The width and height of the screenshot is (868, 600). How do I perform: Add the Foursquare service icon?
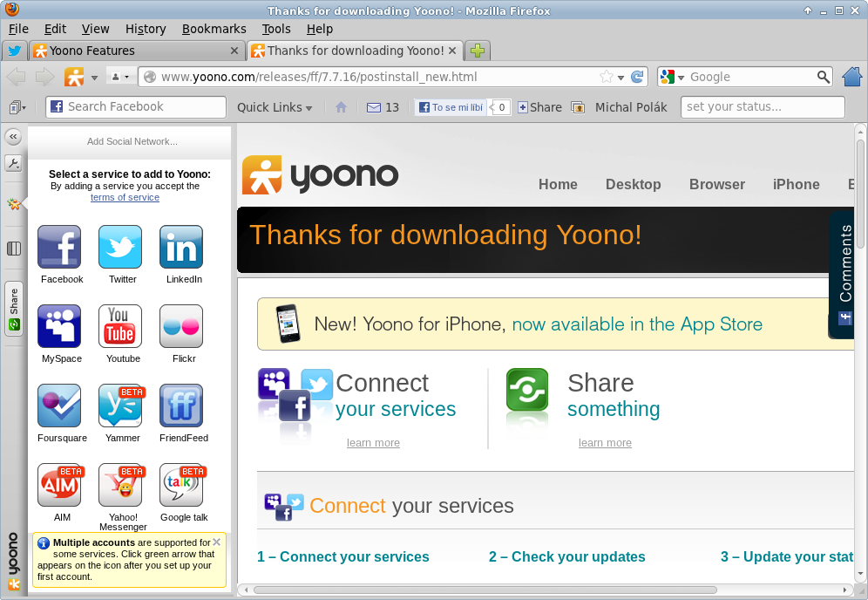(x=59, y=406)
